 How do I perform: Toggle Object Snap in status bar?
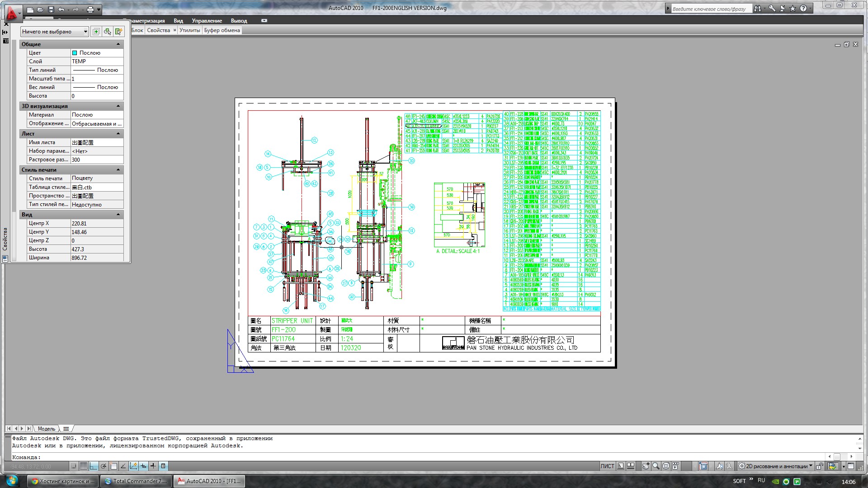(113, 466)
